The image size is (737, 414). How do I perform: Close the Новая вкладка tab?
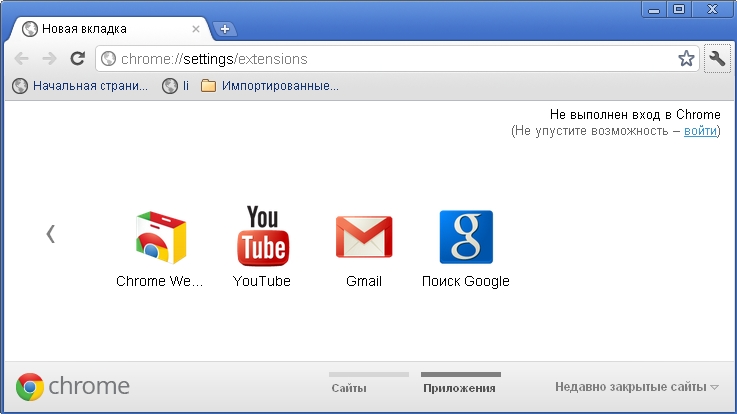tap(196, 29)
